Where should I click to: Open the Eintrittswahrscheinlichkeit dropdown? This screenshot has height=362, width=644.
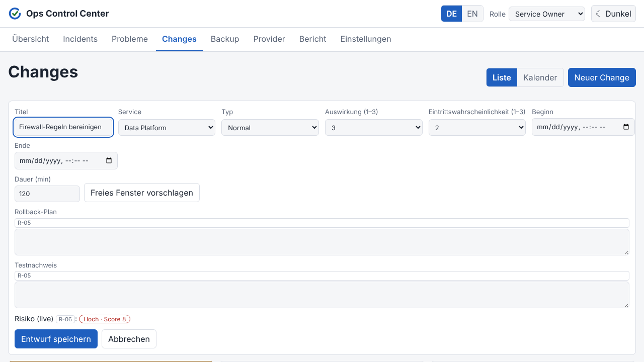(x=477, y=128)
